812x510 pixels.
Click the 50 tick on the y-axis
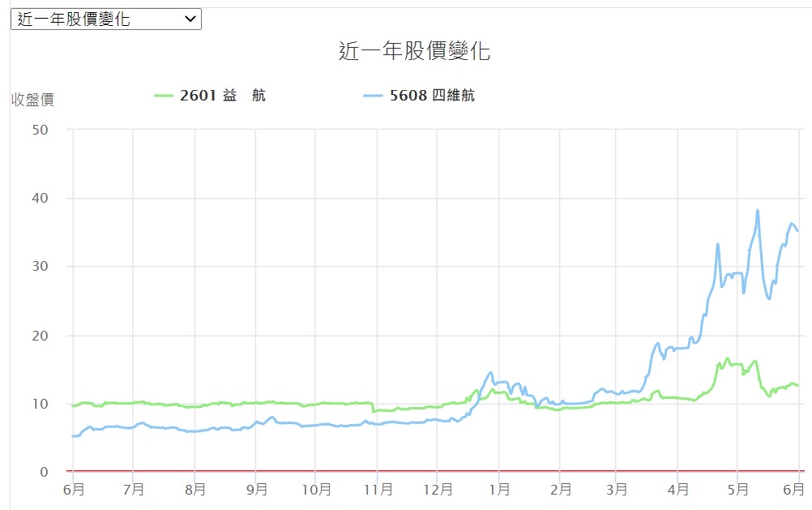(x=40, y=130)
